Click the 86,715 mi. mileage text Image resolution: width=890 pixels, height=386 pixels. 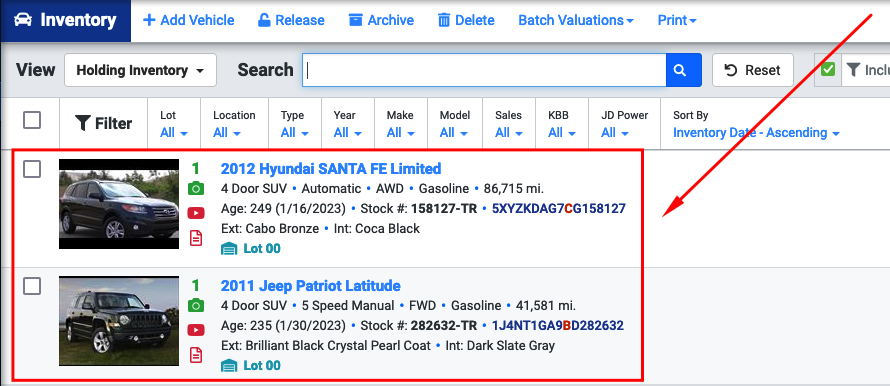pos(514,188)
